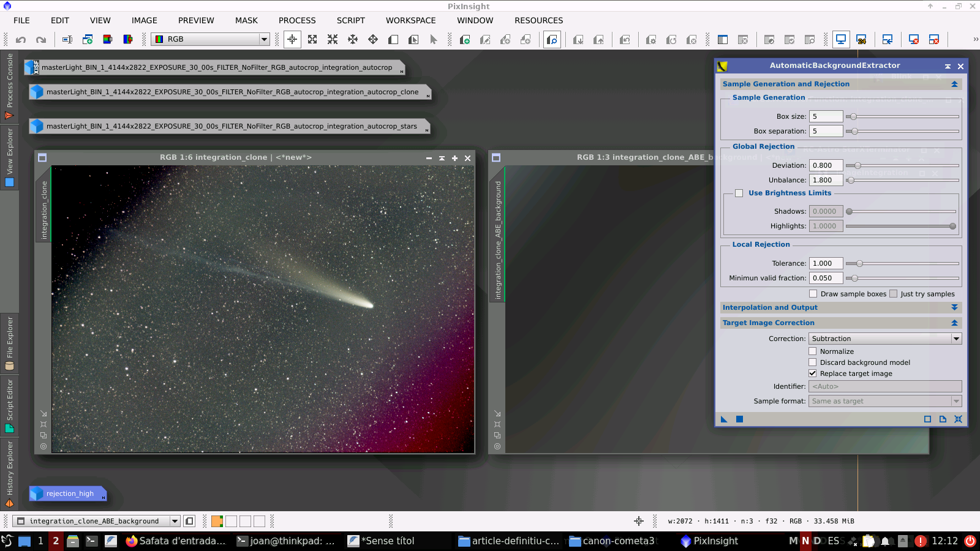Enable Draw sample boxes option

[x=813, y=294]
